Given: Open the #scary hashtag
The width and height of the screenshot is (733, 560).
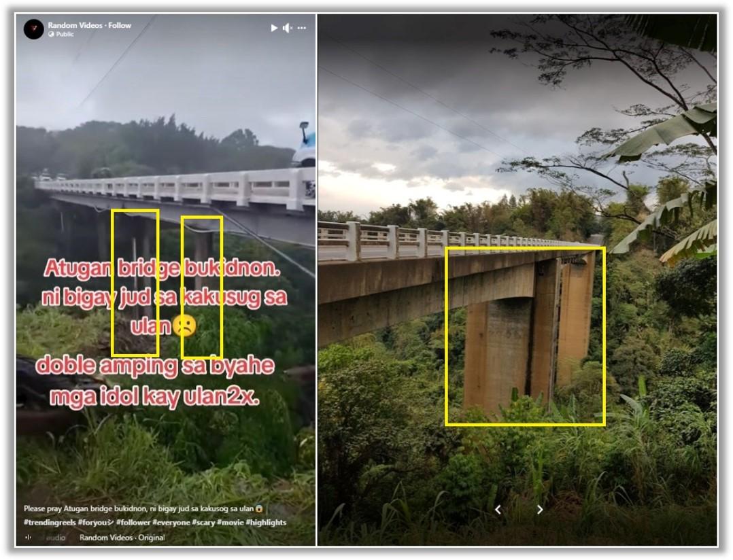Looking at the screenshot, I should (x=203, y=523).
